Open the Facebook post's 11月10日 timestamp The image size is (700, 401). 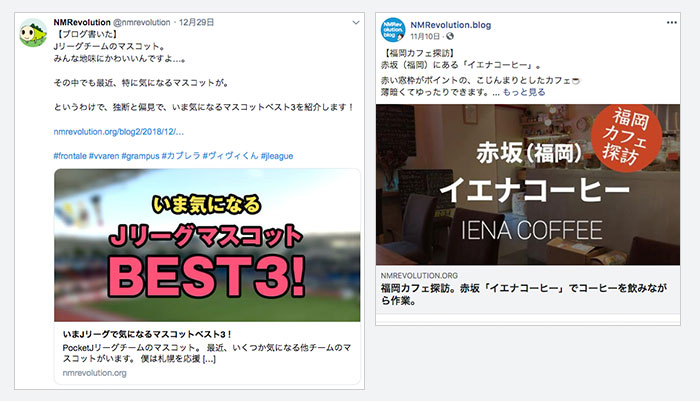[425, 36]
